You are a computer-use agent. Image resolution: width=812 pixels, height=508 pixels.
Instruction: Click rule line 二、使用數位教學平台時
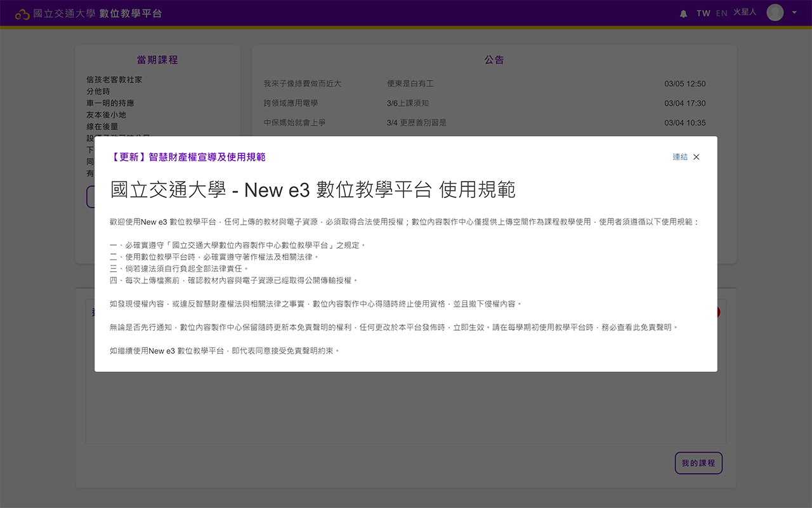(x=214, y=257)
